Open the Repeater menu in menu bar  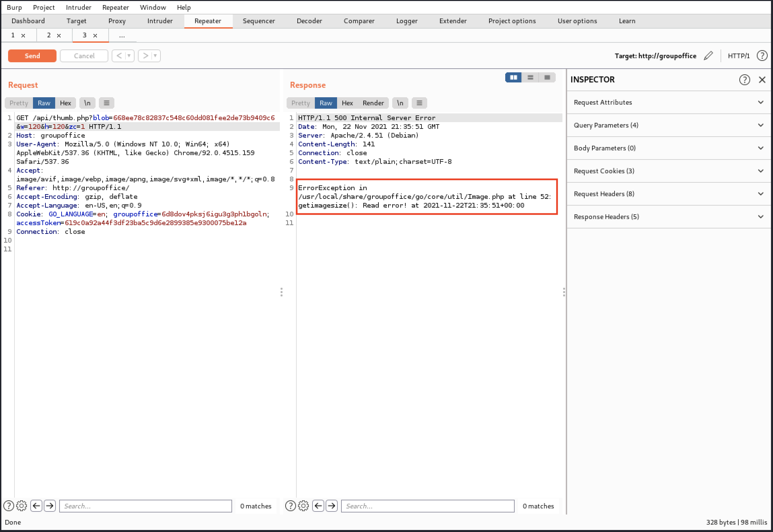(x=115, y=7)
